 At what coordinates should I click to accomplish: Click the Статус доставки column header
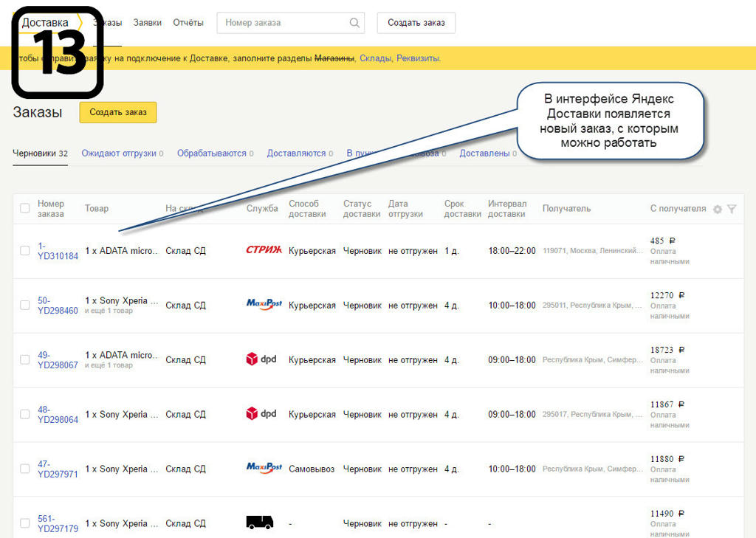(x=362, y=208)
